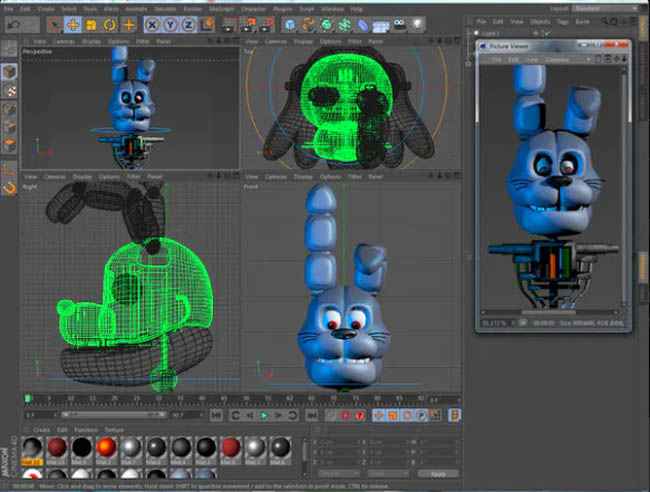Toggle Y axis lock
The height and width of the screenshot is (492, 650).
170,25
